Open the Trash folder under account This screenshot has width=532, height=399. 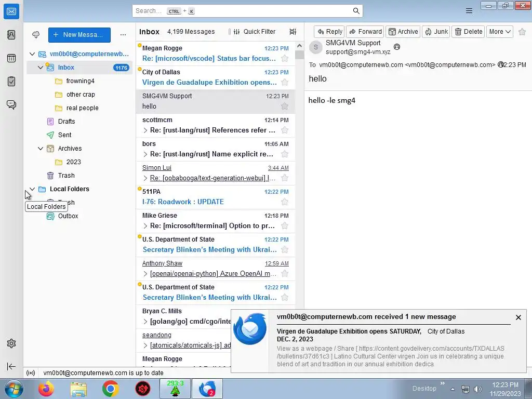point(66,176)
